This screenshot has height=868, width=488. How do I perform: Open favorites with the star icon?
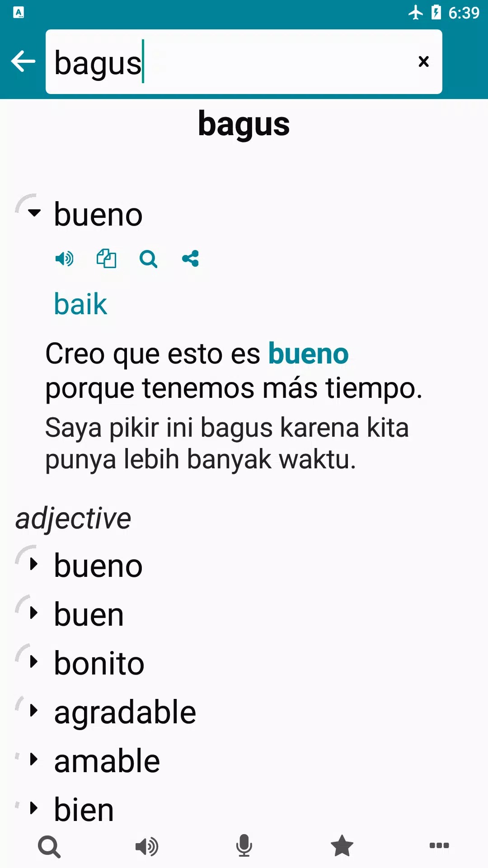(342, 846)
